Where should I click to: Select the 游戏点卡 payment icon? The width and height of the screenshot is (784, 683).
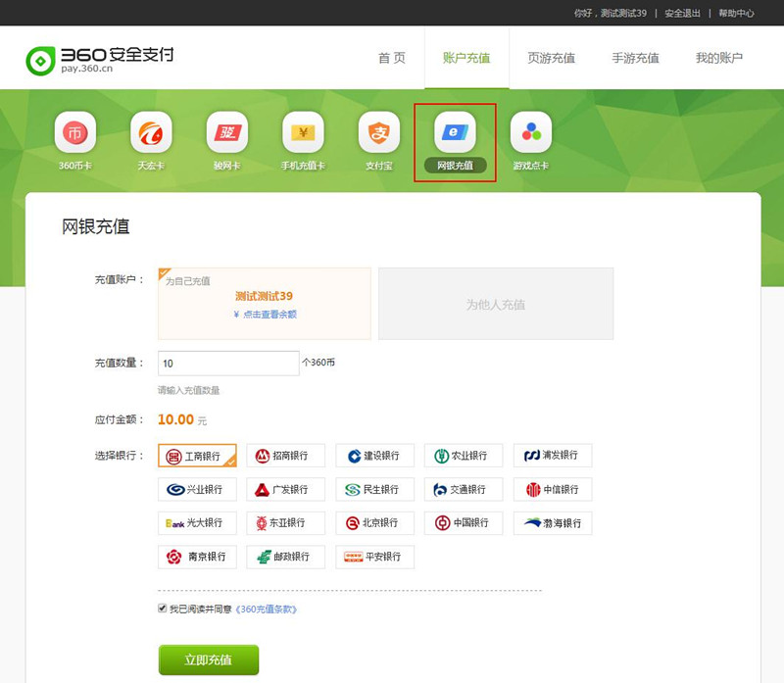click(x=531, y=132)
